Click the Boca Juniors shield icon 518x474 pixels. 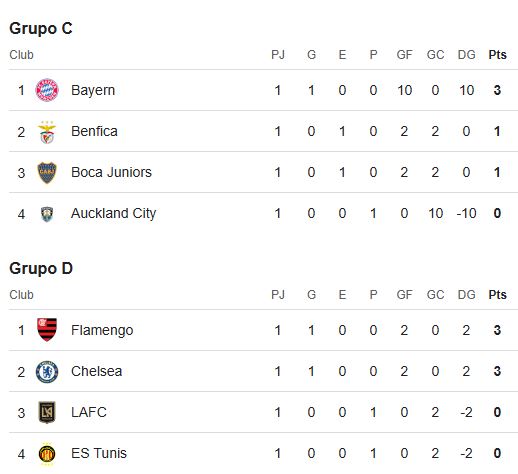(47, 173)
